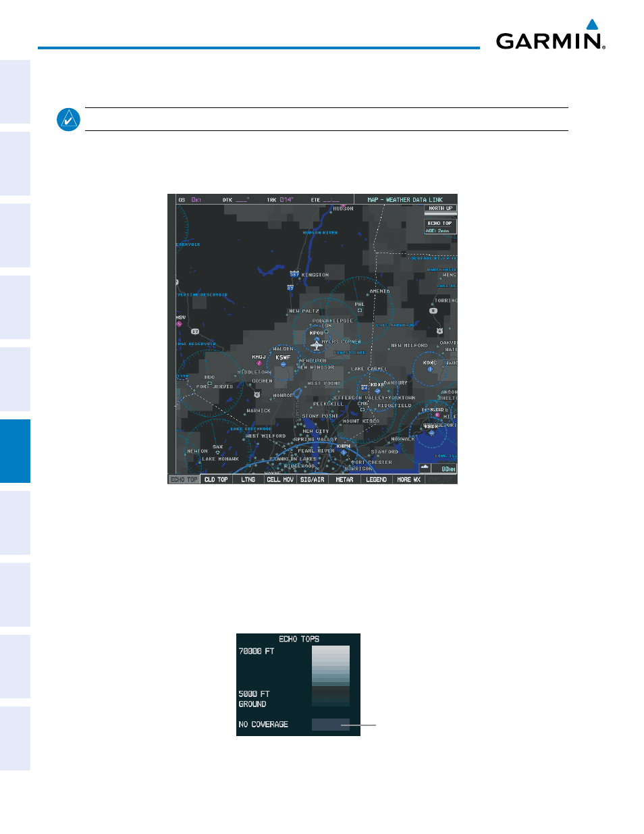Screen dimensions: 644x834
Task: Click the HUDSON RIVER label
Action: (x=320, y=232)
